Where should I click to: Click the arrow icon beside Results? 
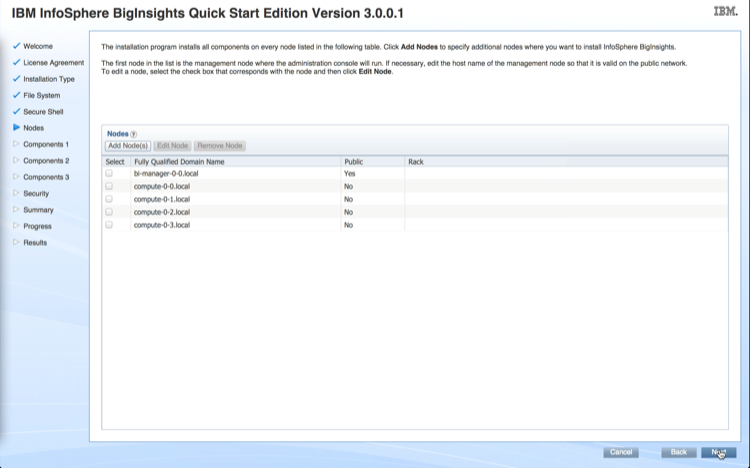pyautogui.click(x=16, y=242)
